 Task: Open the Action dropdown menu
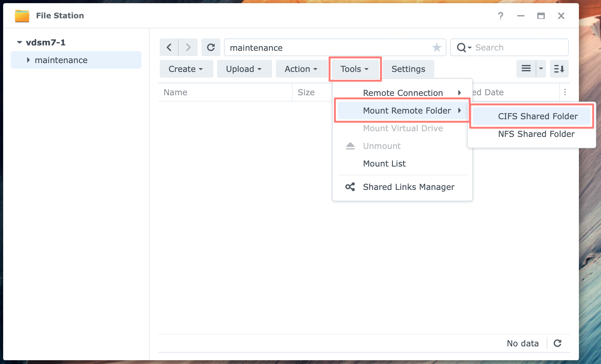[x=301, y=69]
